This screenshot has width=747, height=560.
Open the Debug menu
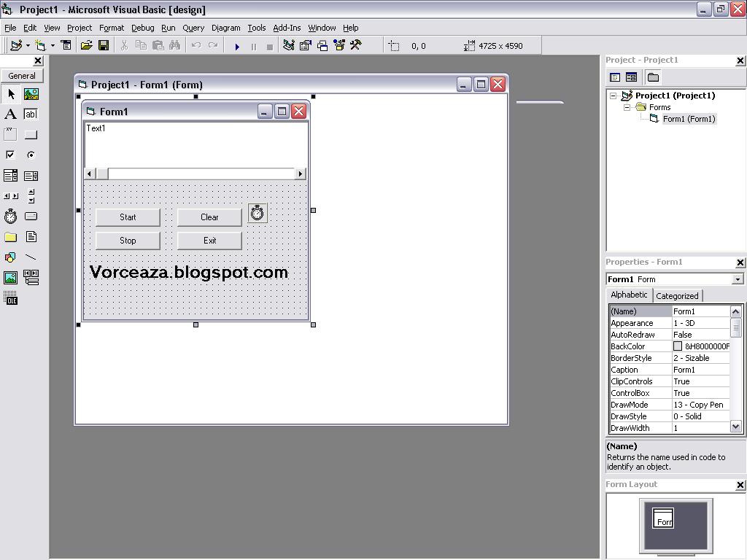(142, 28)
